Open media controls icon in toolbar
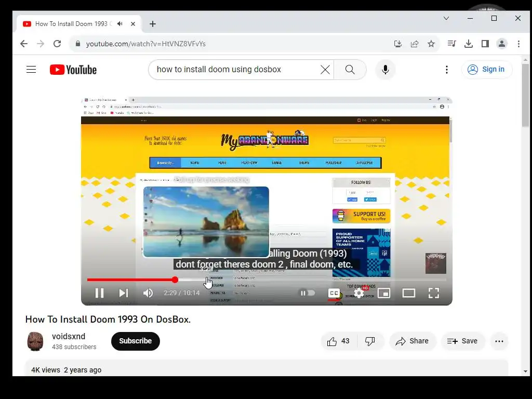The height and width of the screenshot is (399, 532). pos(451,44)
